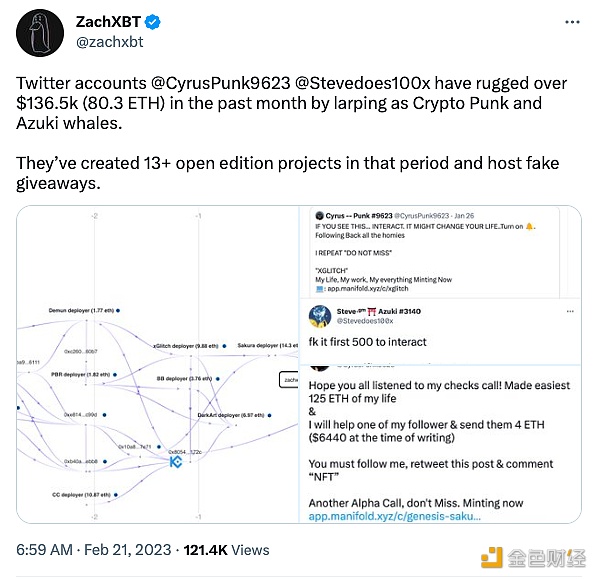The image size is (597, 579).
Task: Select the CC deployer (10.87 eth) node
Action: (85, 495)
